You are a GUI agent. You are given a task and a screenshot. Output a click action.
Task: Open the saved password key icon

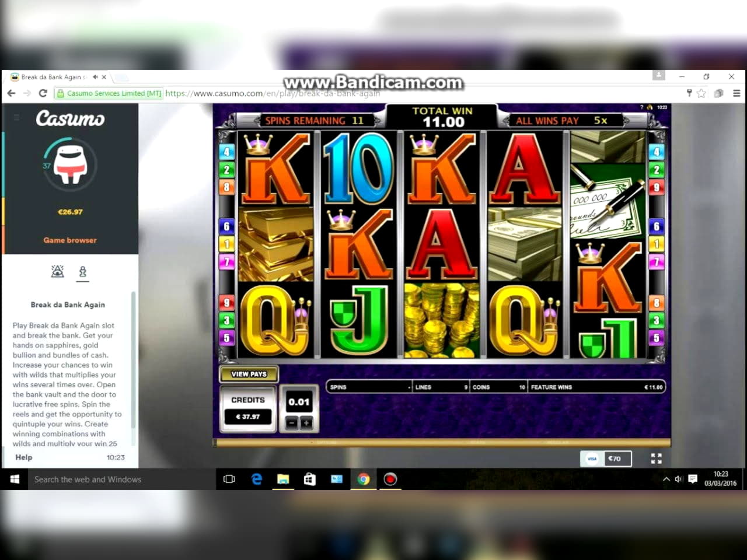pyautogui.click(x=689, y=93)
